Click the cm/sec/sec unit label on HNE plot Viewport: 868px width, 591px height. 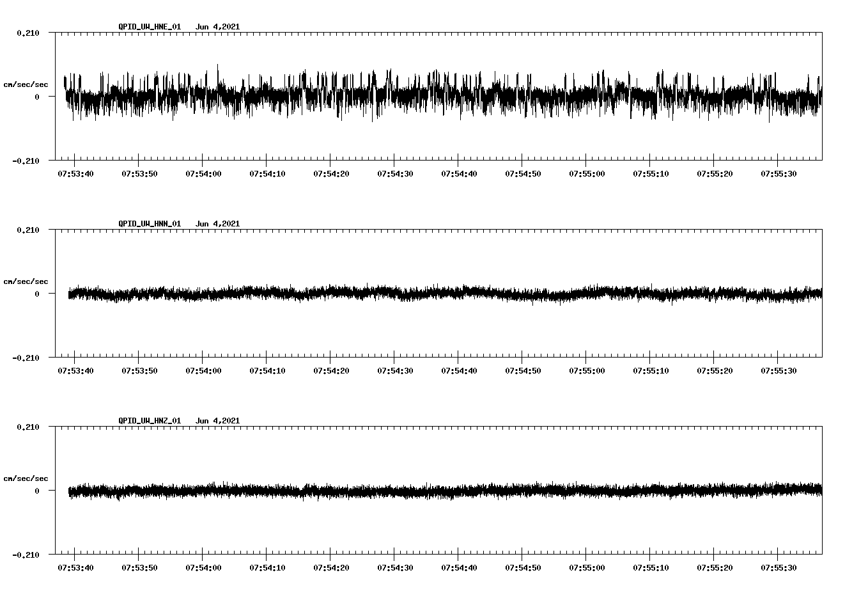tap(26, 84)
